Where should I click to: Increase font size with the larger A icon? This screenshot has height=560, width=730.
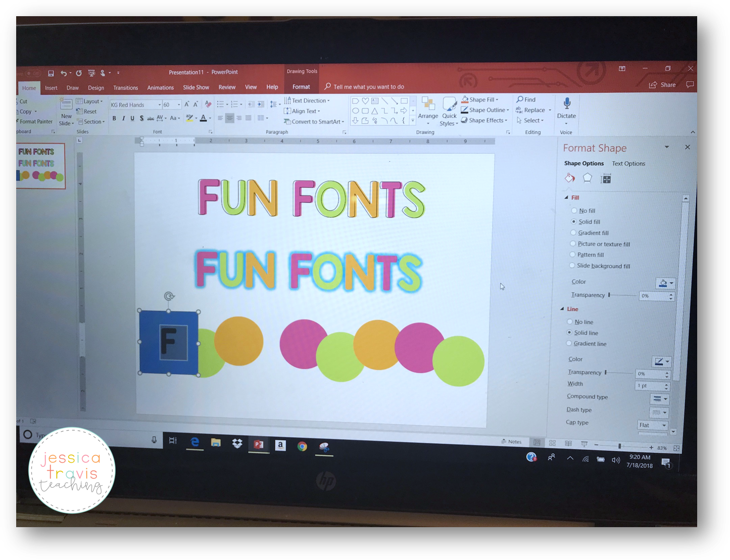point(186,105)
